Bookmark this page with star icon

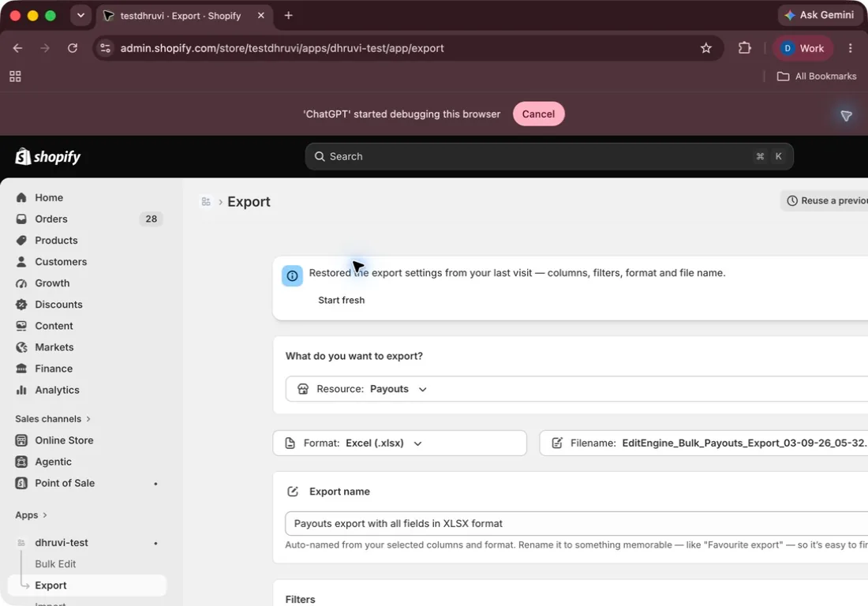pyautogui.click(x=705, y=48)
